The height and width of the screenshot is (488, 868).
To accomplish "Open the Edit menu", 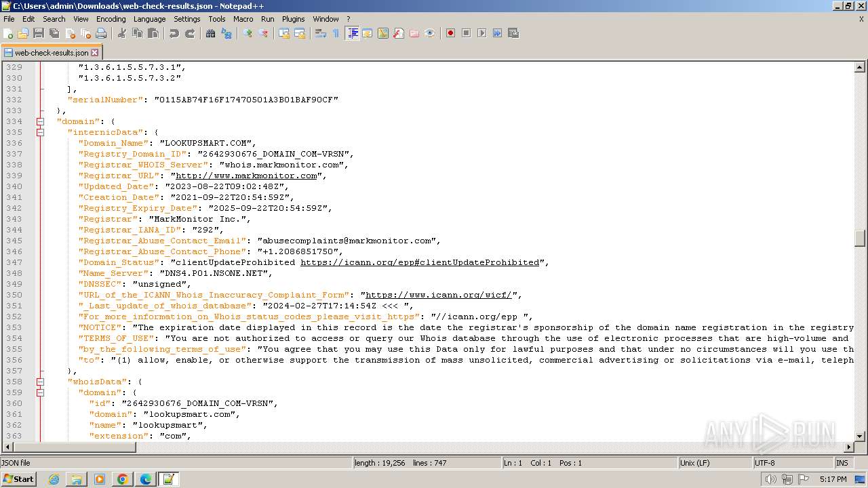I will [28, 19].
